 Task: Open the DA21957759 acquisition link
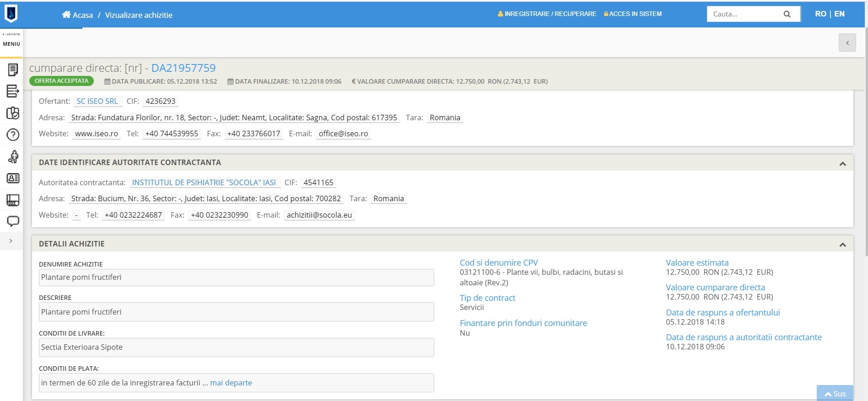[183, 68]
